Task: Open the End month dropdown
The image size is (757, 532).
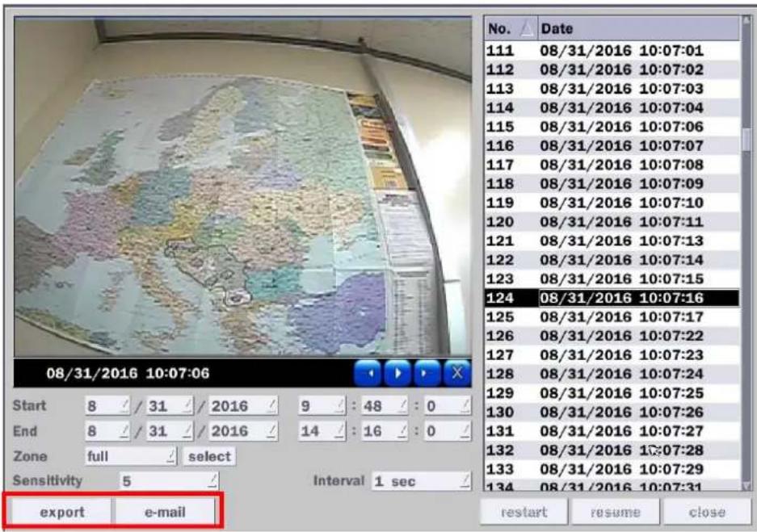Action: tap(107, 431)
